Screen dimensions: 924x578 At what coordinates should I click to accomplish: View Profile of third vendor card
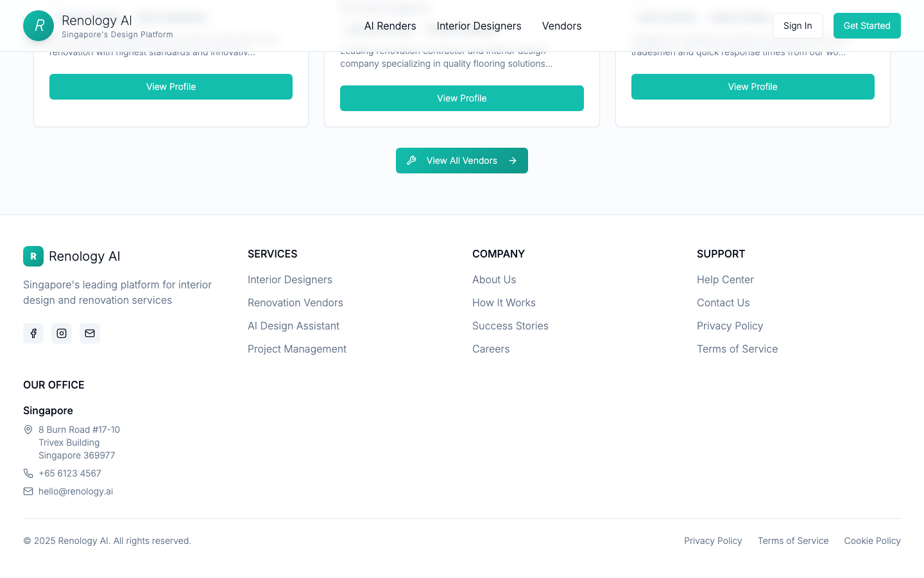(753, 87)
